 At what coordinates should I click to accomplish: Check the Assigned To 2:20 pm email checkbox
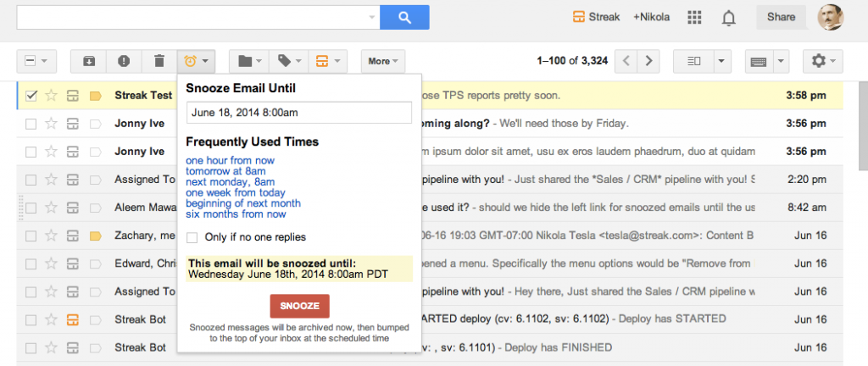(31, 180)
